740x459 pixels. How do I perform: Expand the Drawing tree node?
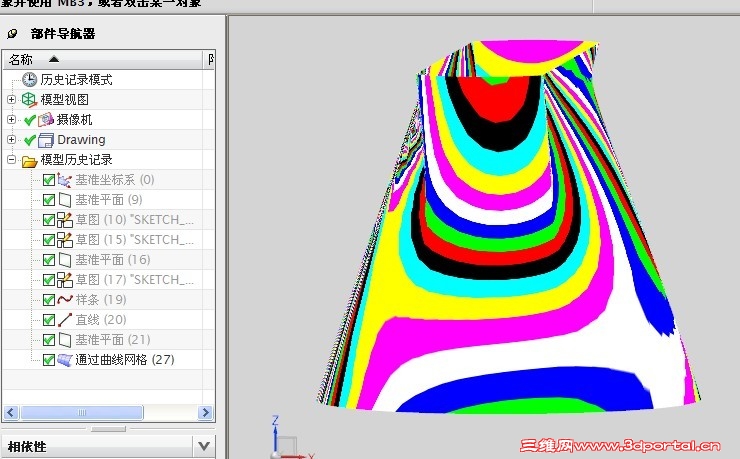[11, 140]
